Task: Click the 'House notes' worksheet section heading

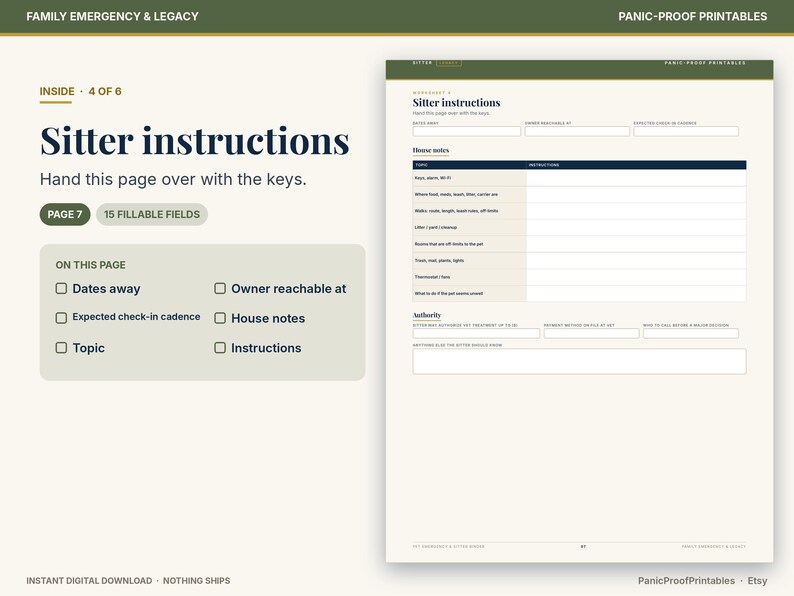Action: [430, 150]
